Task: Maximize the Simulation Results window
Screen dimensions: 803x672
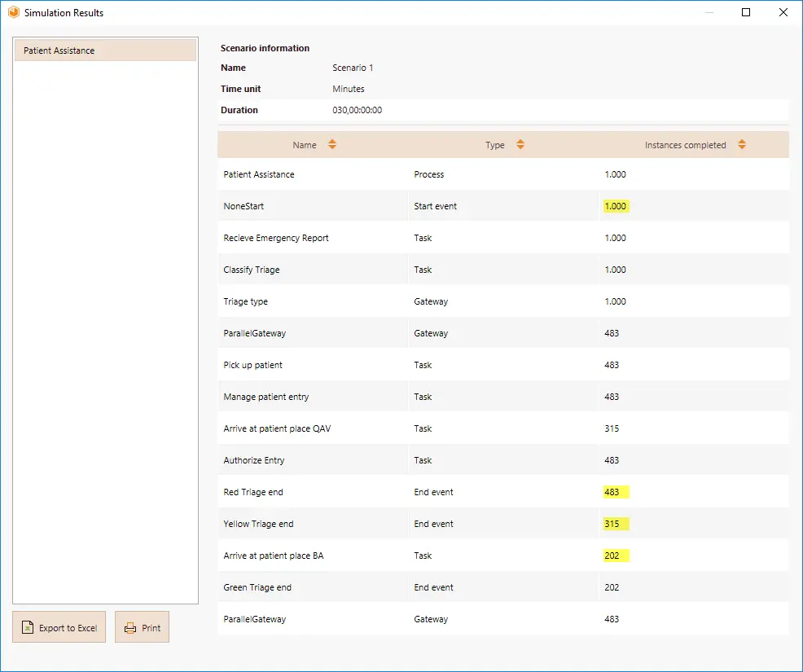Action: pos(746,12)
